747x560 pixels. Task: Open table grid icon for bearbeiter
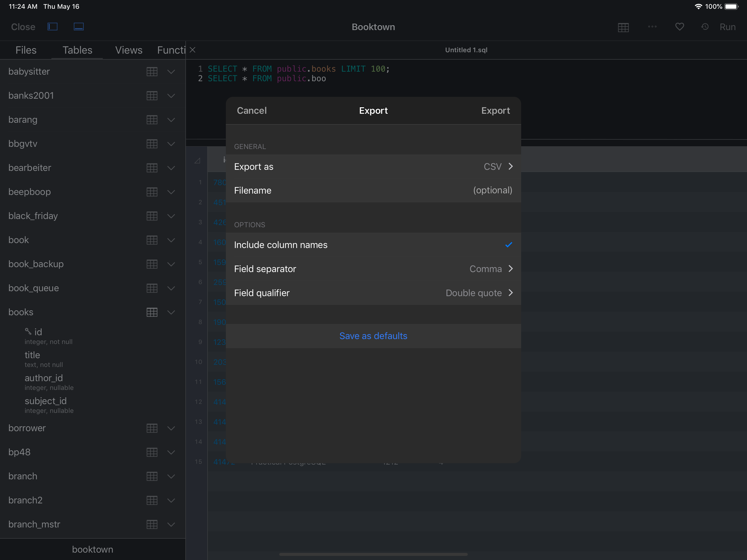[152, 168]
